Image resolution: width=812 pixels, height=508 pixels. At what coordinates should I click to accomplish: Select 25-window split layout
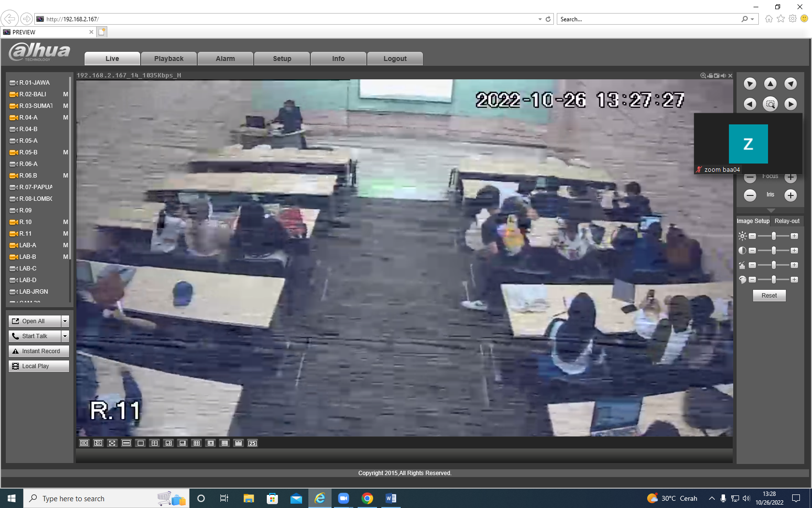point(252,443)
